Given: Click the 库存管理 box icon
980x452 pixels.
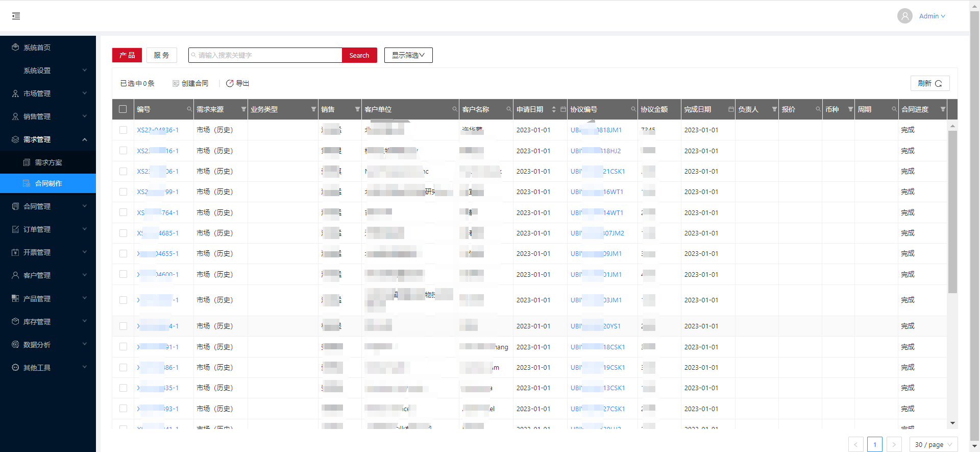Looking at the screenshot, I should 15,322.
